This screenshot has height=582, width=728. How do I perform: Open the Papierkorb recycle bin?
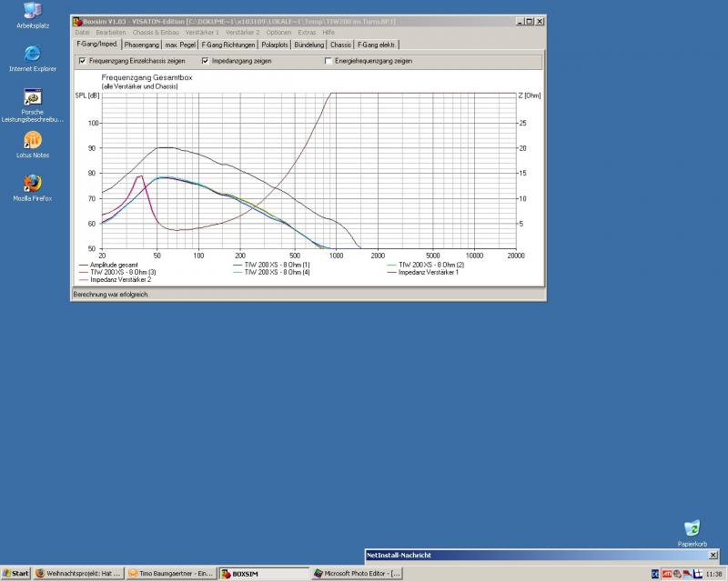692,528
